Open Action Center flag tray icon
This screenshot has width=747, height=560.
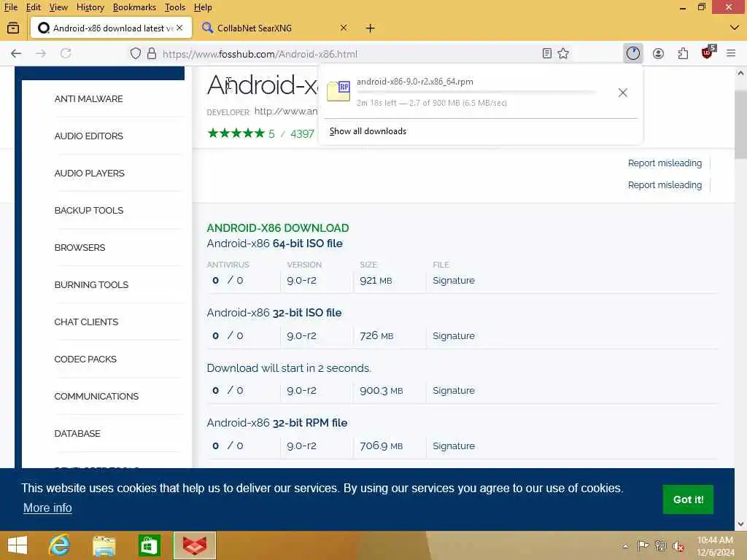coord(643,545)
